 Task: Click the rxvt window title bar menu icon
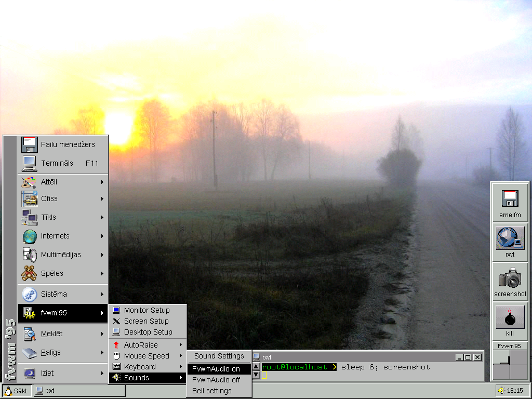click(257, 357)
